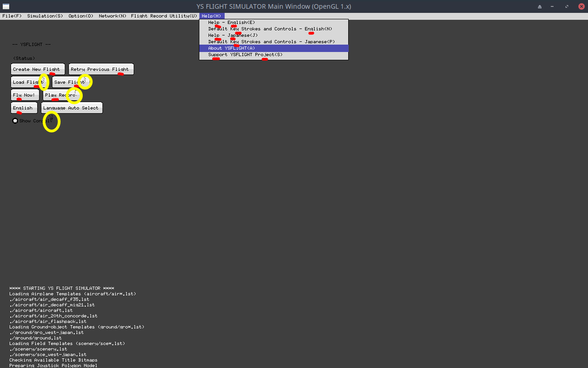Click log line './scenery/sce_west-japan.lst'

point(48,355)
